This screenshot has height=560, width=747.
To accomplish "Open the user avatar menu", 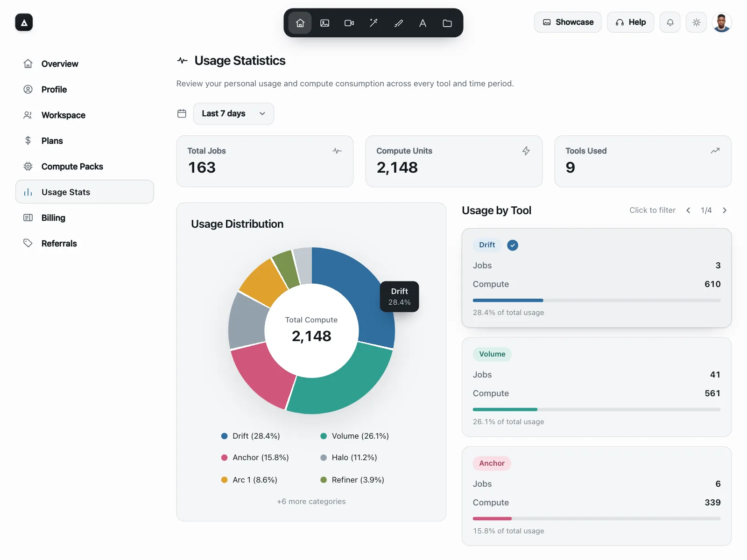I will [722, 22].
